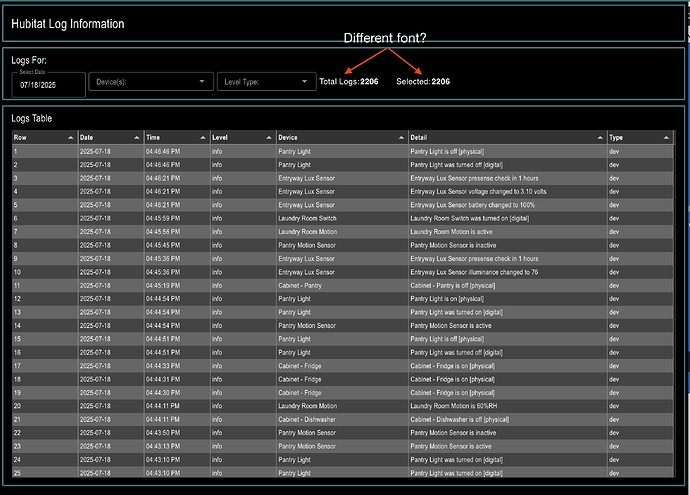Click the Device column header
Screen dimensions: 690x495
click(342, 138)
